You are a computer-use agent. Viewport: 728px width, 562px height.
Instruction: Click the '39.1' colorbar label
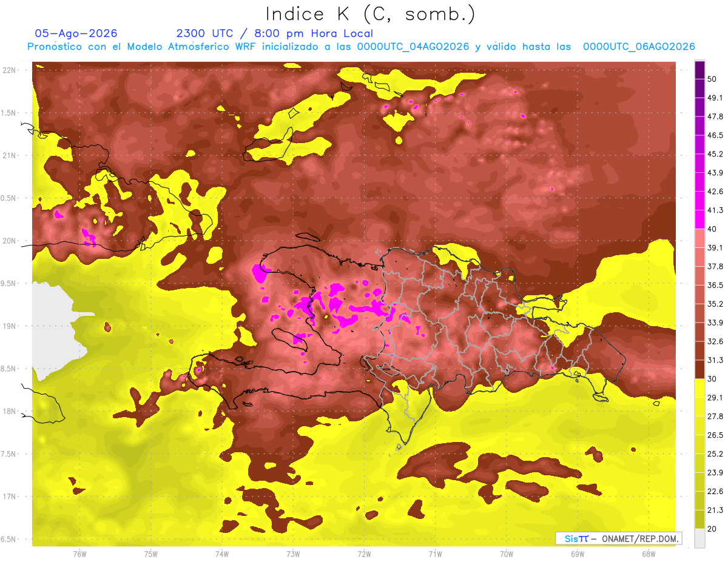point(715,247)
